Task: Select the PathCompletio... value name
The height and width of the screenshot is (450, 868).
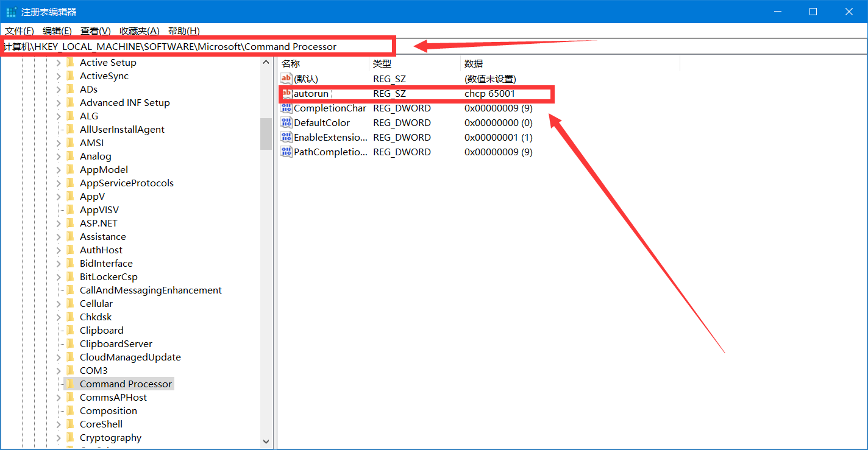Action: [x=330, y=152]
